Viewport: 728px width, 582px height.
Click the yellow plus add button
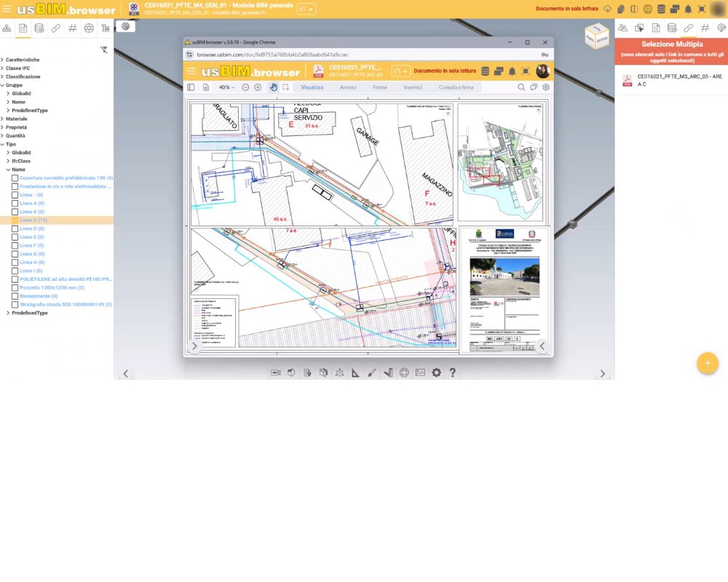[707, 363]
